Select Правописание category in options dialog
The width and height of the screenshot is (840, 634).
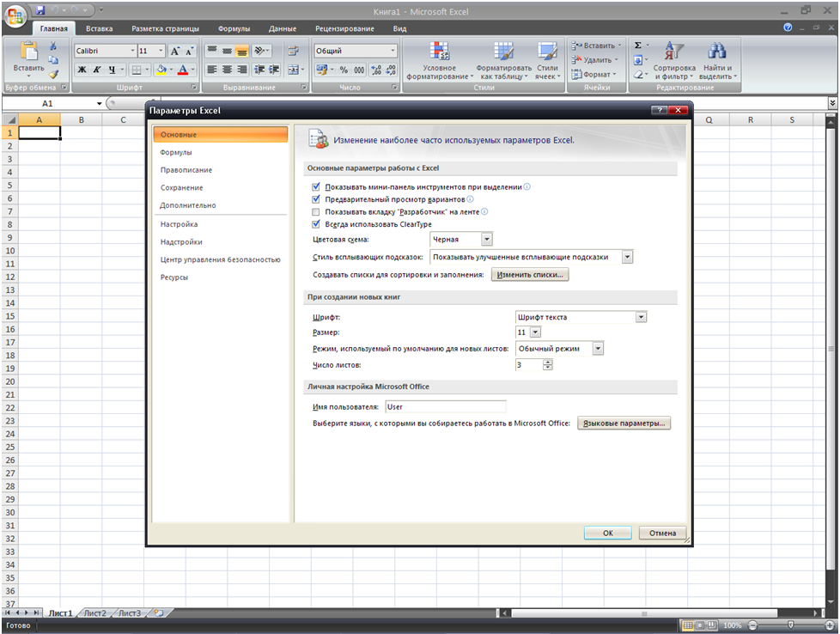[220, 170]
